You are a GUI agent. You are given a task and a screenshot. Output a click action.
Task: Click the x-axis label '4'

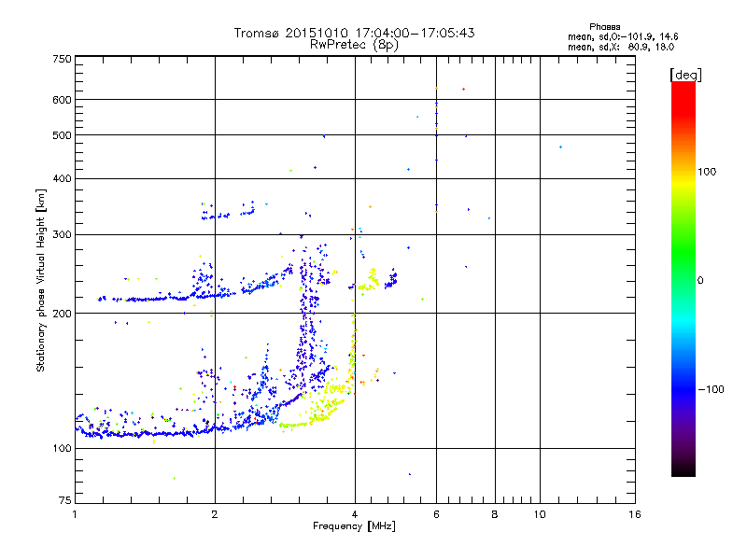click(355, 514)
